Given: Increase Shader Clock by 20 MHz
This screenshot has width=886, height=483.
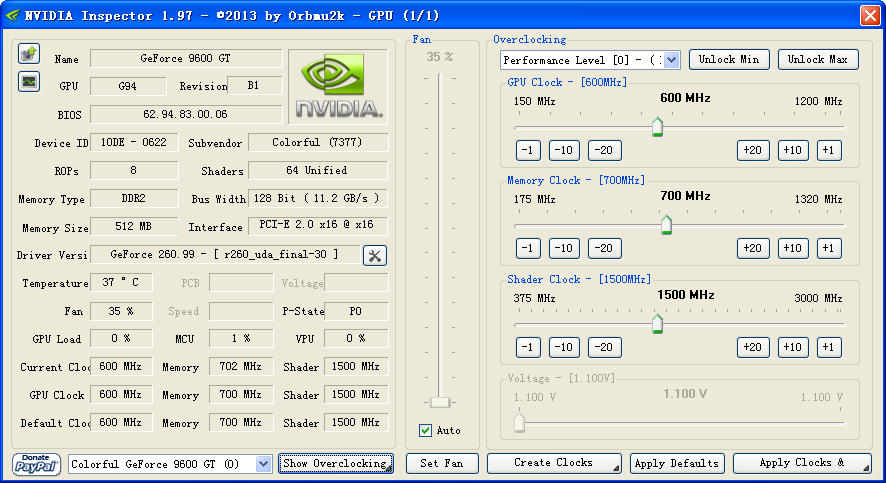Looking at the screenshot, I should (x=753, y=347).
